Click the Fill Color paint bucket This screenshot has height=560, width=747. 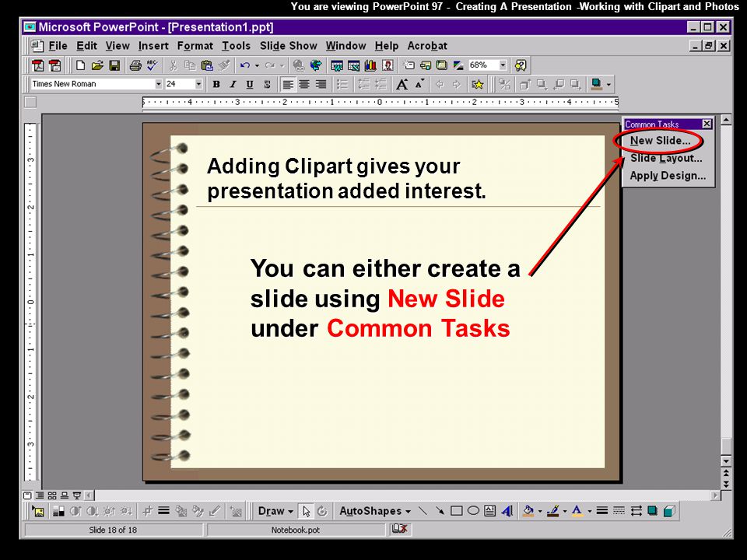528,511
